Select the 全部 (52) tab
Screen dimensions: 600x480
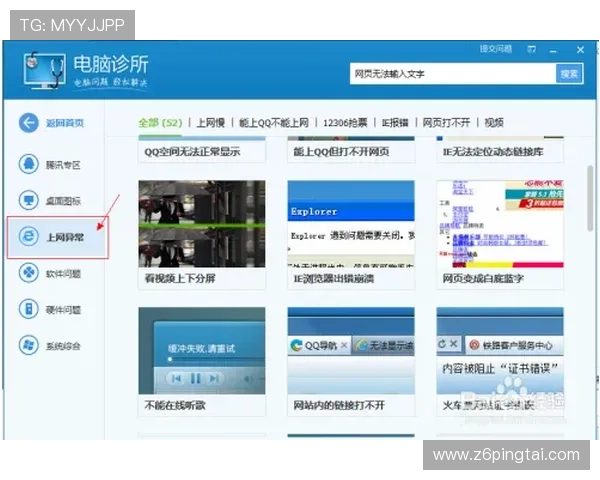160,122
